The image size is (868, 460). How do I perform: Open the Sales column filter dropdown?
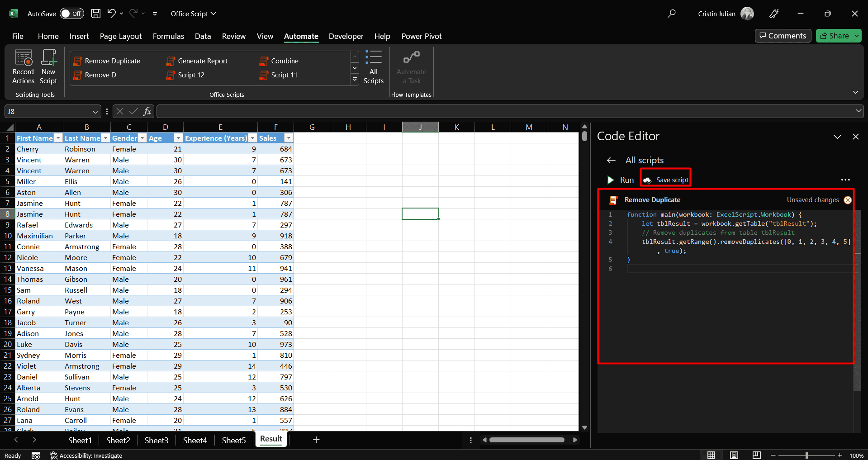click(289, 138)
